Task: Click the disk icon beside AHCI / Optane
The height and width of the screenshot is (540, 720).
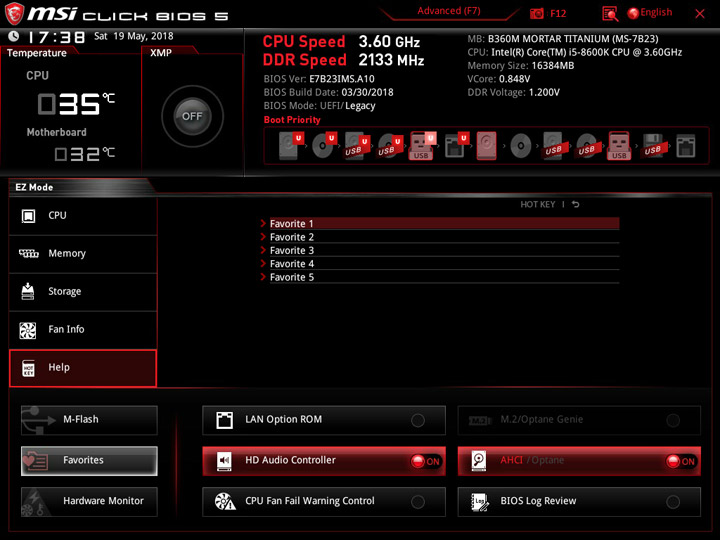Action: [479, 461]
